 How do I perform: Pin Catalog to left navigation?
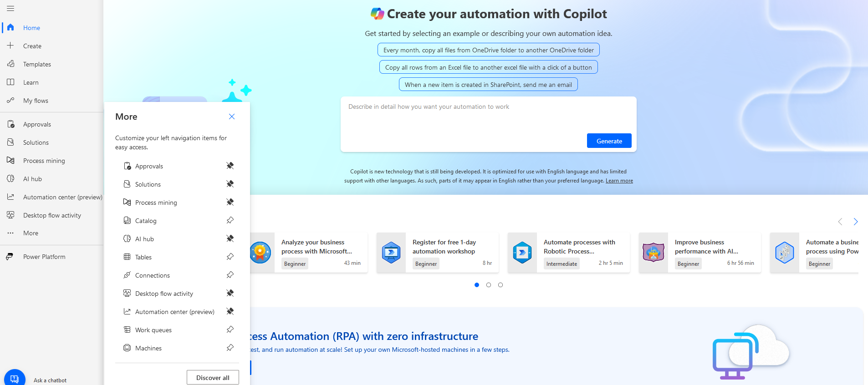coord(230,220)
